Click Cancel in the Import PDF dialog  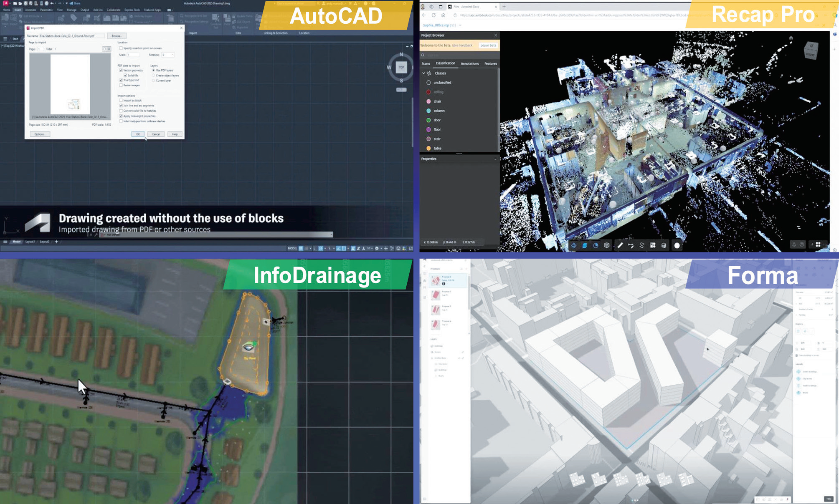156,134
